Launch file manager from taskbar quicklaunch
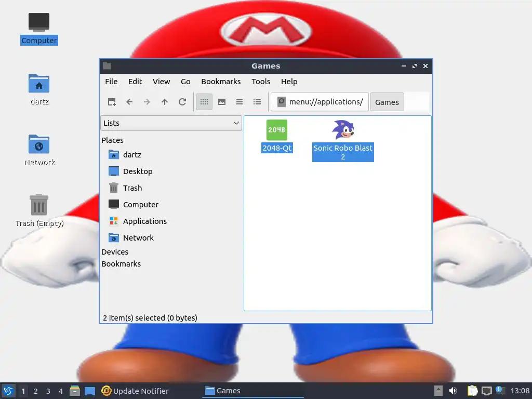This screenshot has height=399, width=532. [x=75, y=391]
